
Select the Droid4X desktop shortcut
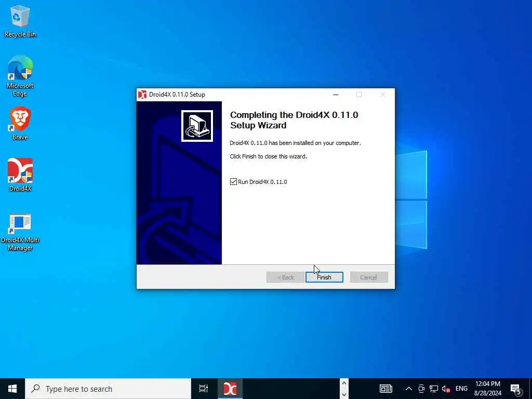(x=20, y=175)
